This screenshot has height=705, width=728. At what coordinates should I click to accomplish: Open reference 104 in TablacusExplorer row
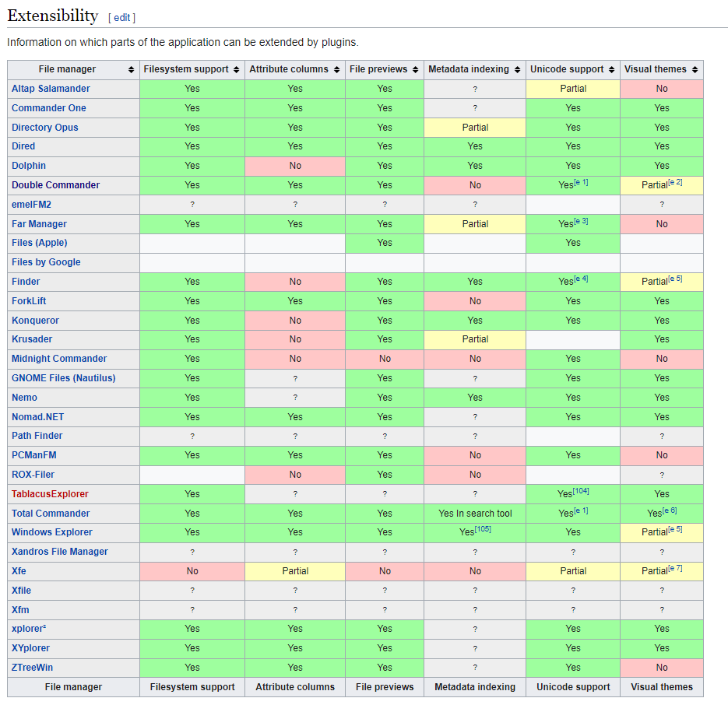[x=581, y=491]
